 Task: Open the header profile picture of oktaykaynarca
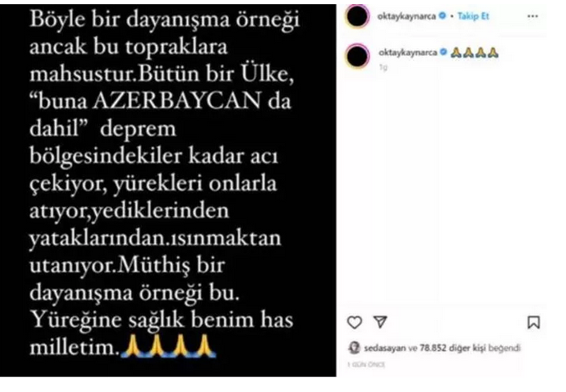pos(357,17)
